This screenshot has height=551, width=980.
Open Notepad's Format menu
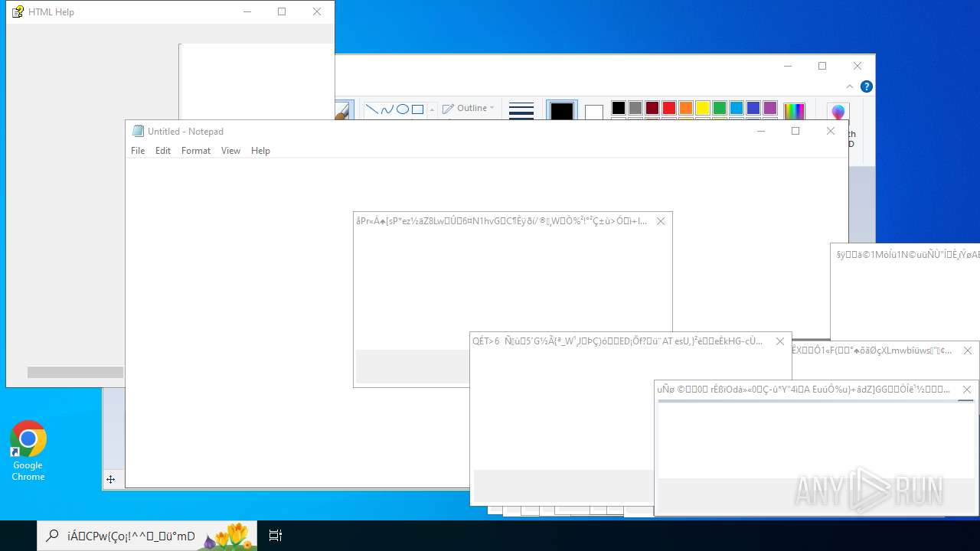(x=196, y=151)
